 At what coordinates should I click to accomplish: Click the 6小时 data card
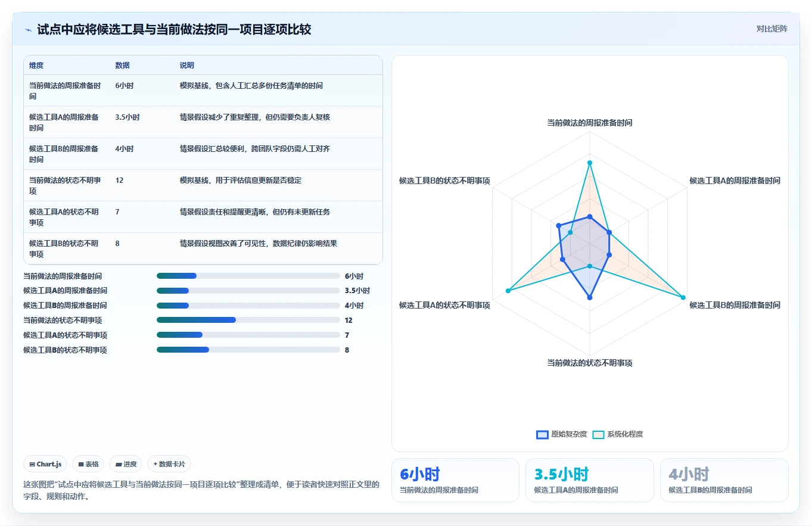pos(455,480)
